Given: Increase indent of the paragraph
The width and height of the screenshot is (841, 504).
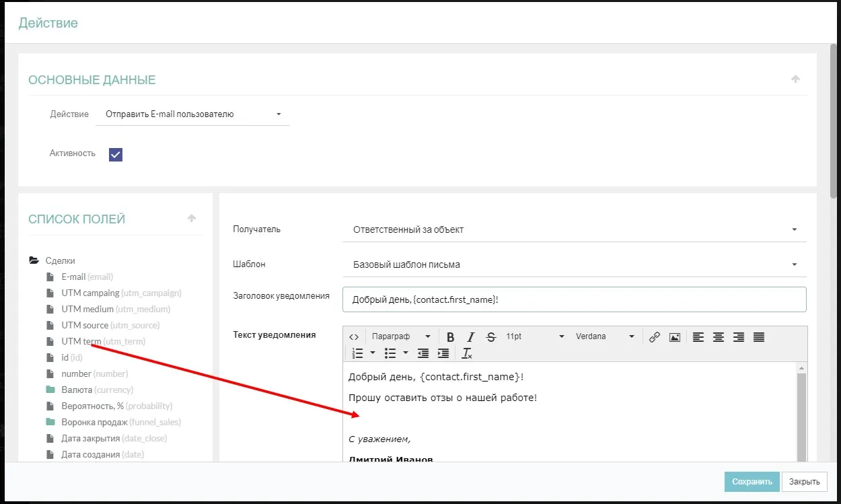Looking at the screenshot, I should point(443,353).
